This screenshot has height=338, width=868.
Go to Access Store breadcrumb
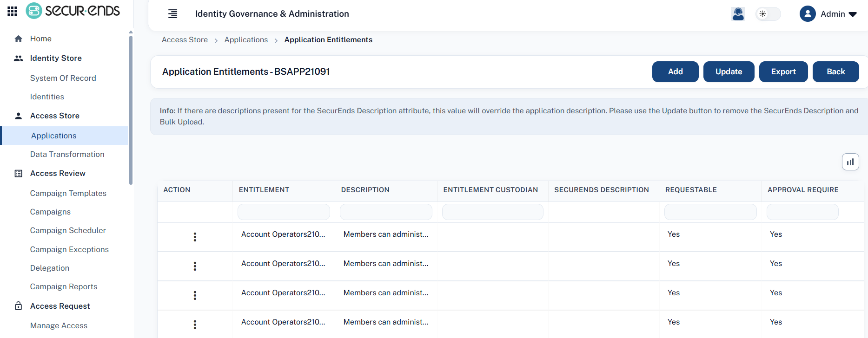pyautogui.click(x=185, y=40)
